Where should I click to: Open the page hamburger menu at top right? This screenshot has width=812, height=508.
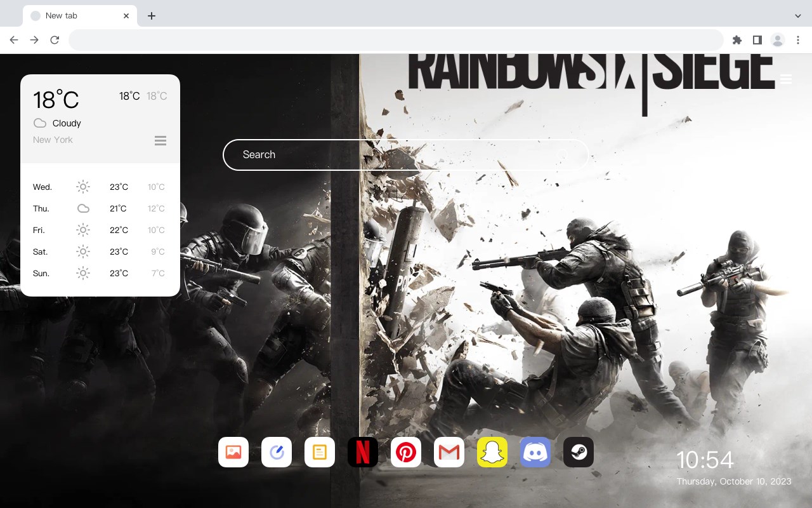click(786, 79)
